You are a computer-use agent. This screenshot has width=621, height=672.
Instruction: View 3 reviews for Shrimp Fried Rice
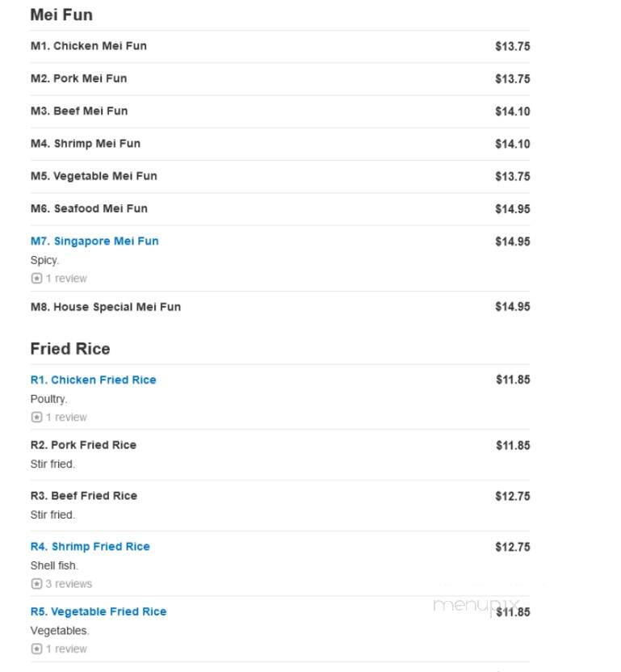pyautogui.click(x=69, y=584)
